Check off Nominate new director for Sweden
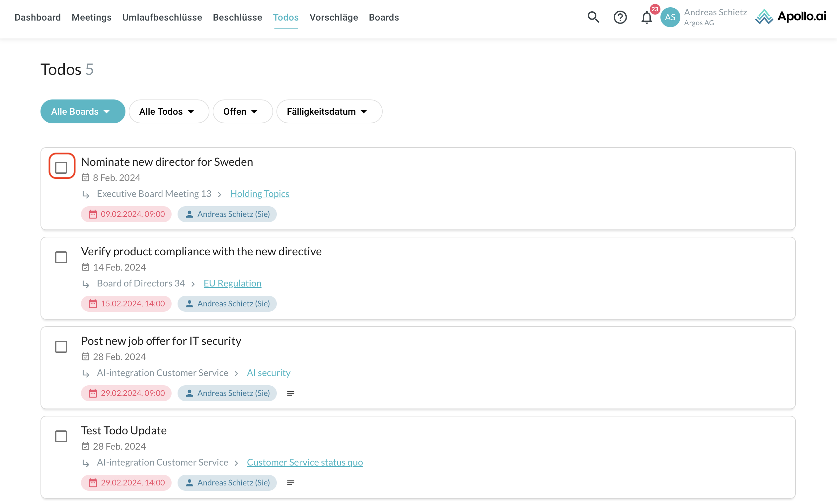 (x=61, y=168)
